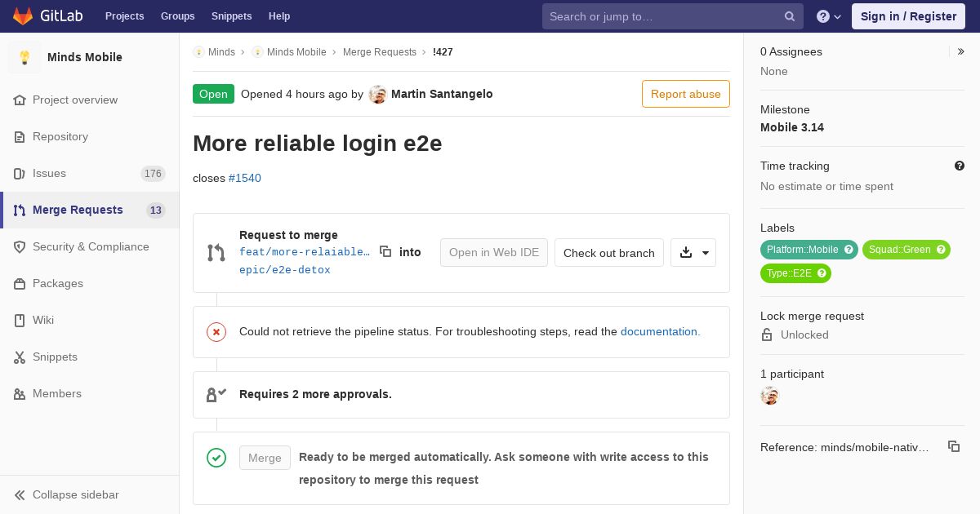This screenshot has height=514, width=980.
Task: Click Merge Requests breadcrumb link
Action: [380, 51]
